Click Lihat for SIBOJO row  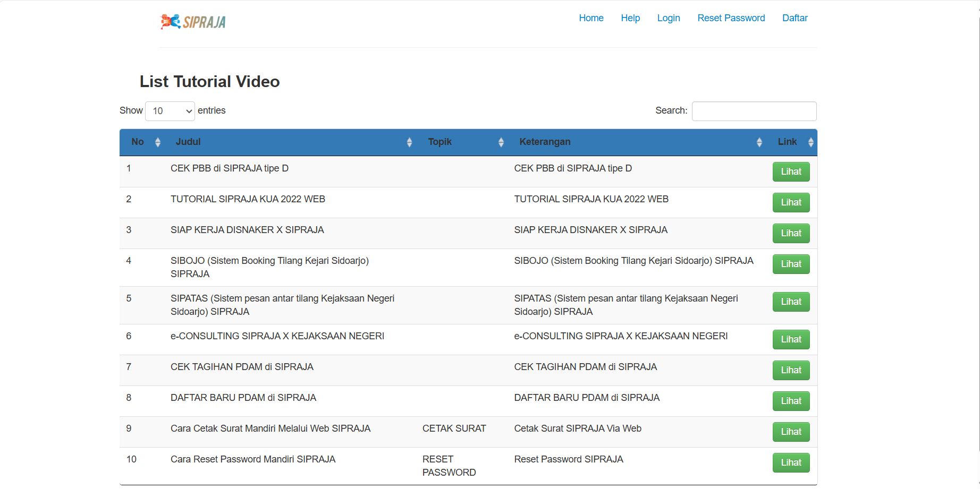[x=791, y=264]
